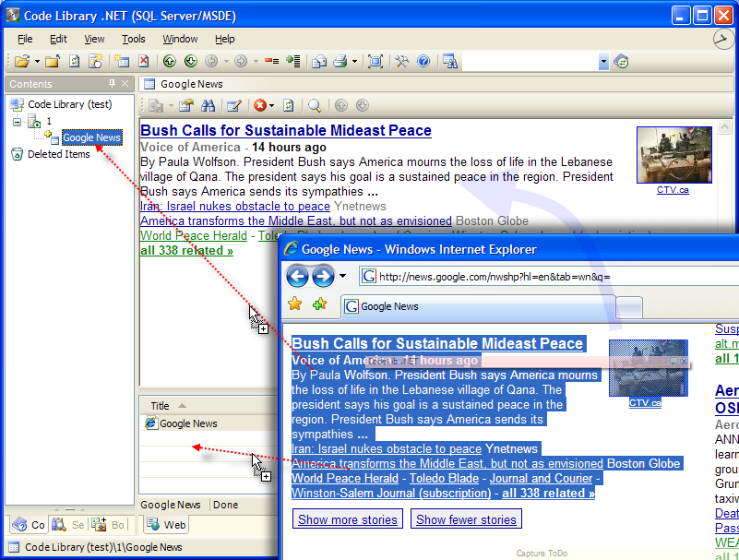The image size is (739, 560).
Task: Switch to the Se (Search) bottom tab
Action: pos(69,525)
